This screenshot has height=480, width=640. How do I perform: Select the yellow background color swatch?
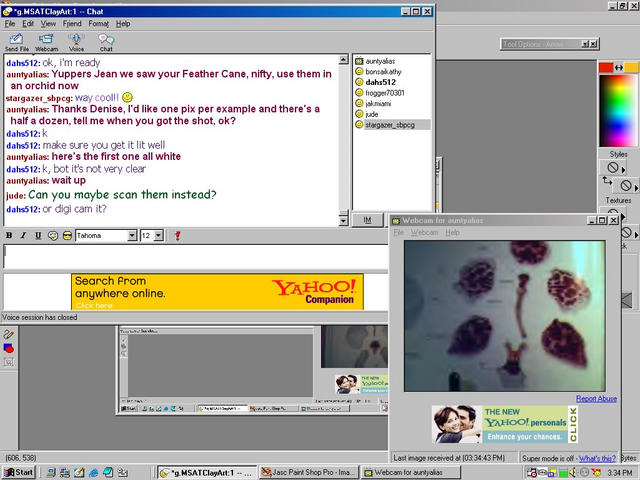coord(631,67)
